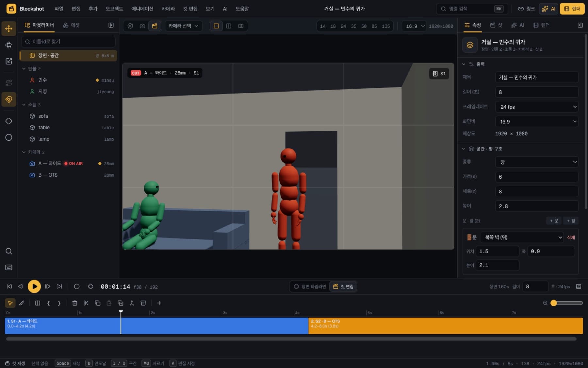Open the 24 fps frame rate dropdown
Image resolution: width=588 pixels, height=368 pixels.
pos(537,107)
